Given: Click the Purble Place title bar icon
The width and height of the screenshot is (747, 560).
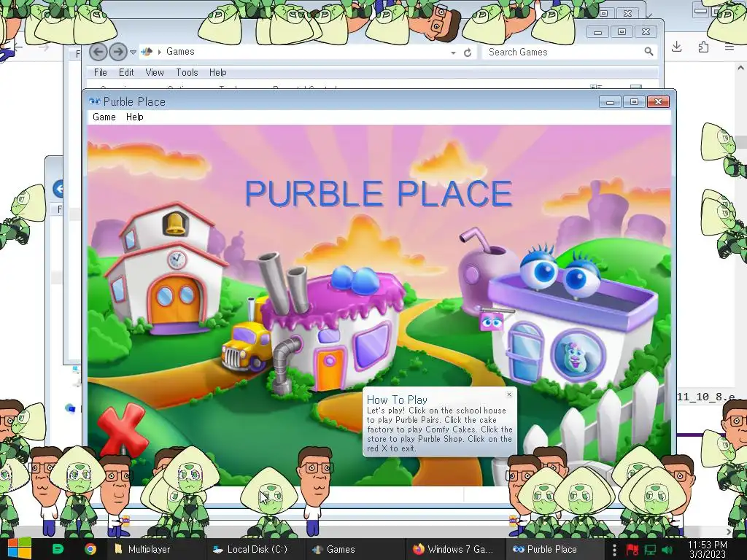Looking at the screenshot, I should coord(94,101).
